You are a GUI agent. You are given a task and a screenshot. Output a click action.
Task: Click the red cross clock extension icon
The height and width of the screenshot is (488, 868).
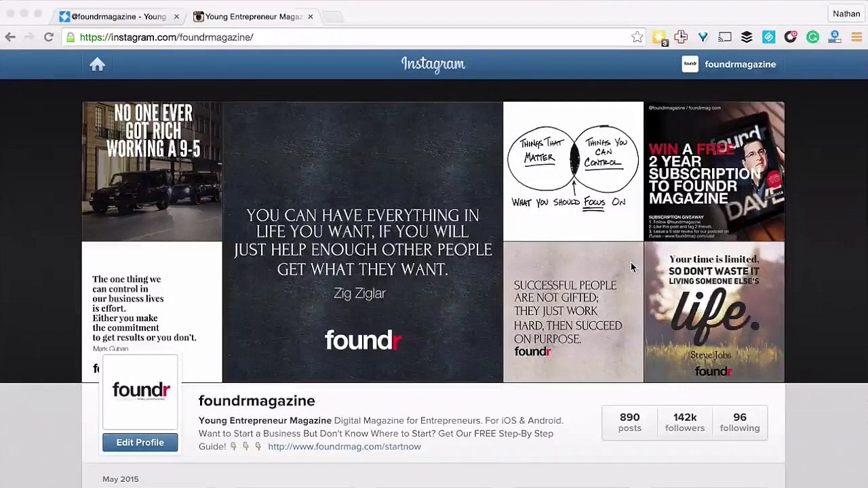click(x=681, y=37)
